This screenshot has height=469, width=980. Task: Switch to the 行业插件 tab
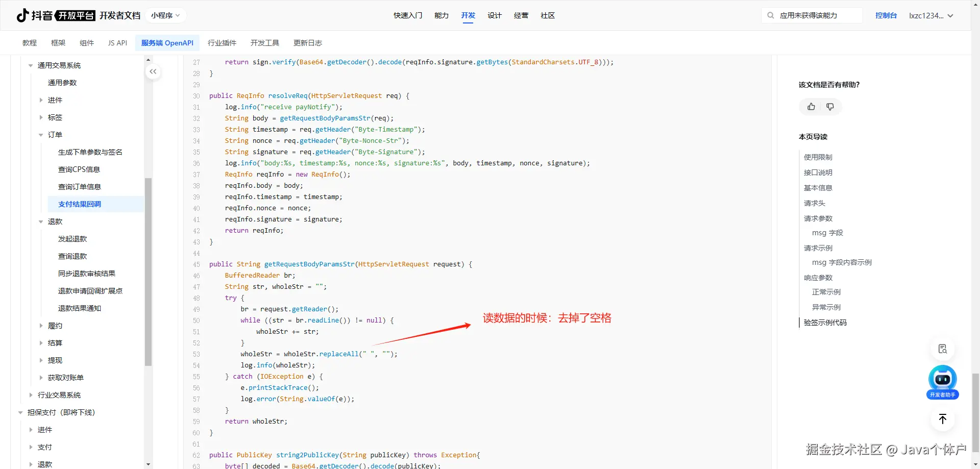(222, 43)
